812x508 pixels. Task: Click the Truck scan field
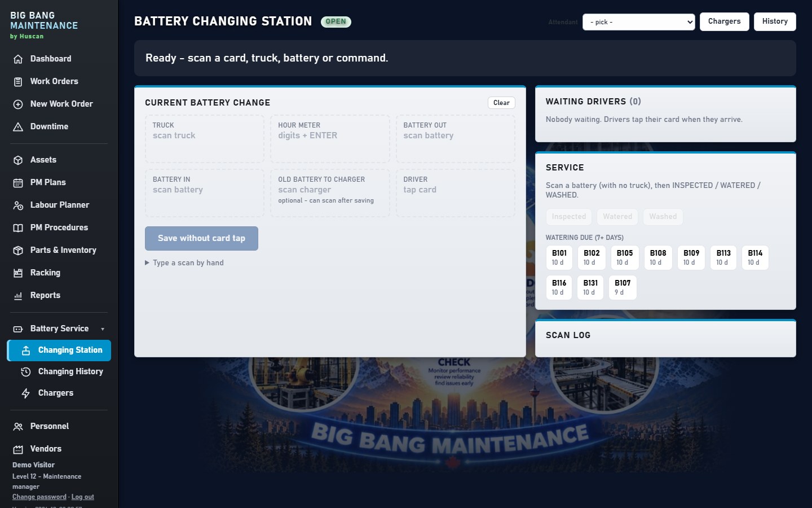[x=205, y=139]
